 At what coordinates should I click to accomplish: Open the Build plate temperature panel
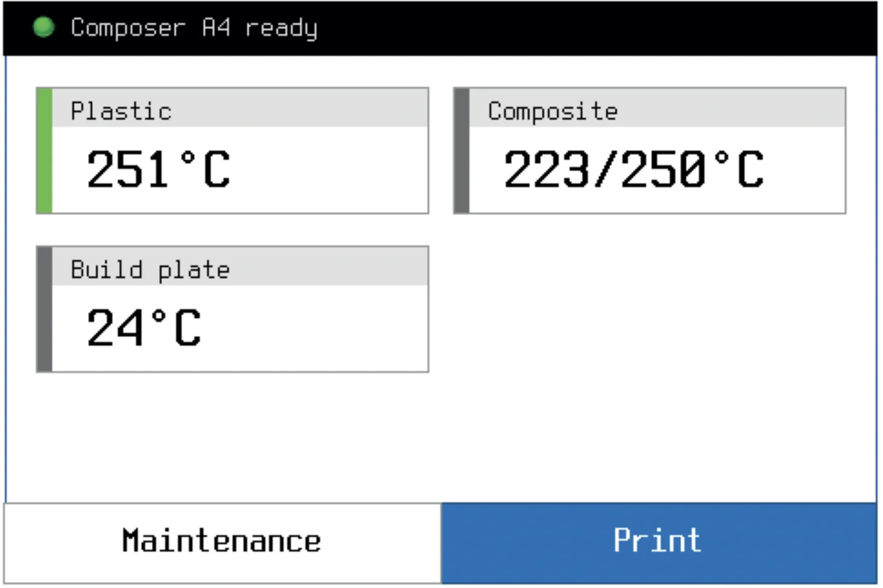pyautogui.click(x=233, y=309)
